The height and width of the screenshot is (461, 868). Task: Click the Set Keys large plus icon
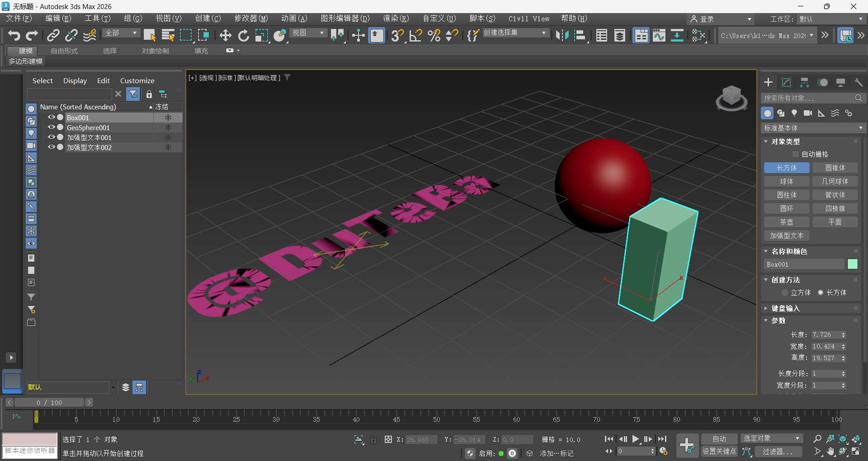[687, 445]
